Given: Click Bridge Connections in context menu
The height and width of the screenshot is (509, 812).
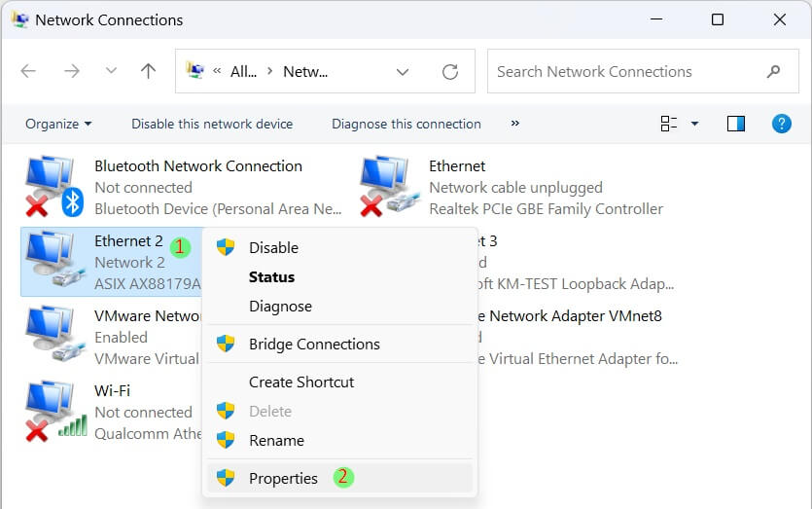Looking at the screenshot, I should coord(314,344).
